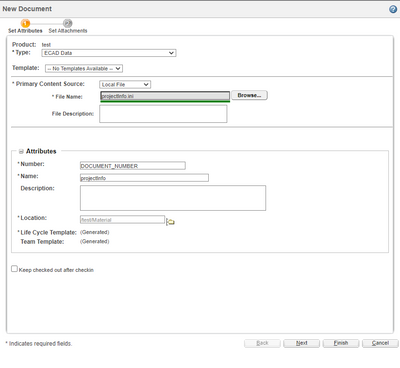Click the File Description text box
The image size is (400, 368).
click(x=163, y=114)
